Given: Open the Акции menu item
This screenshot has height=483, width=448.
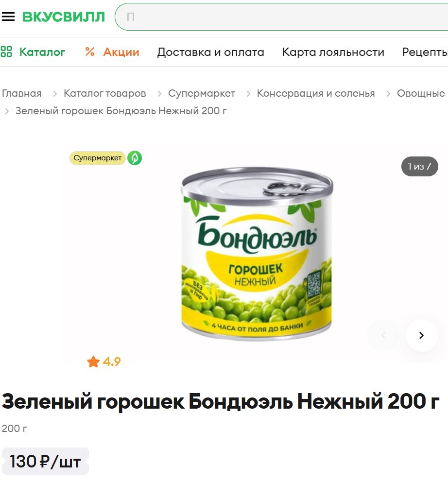Looking at the screenshot, I should coord(121,52).
